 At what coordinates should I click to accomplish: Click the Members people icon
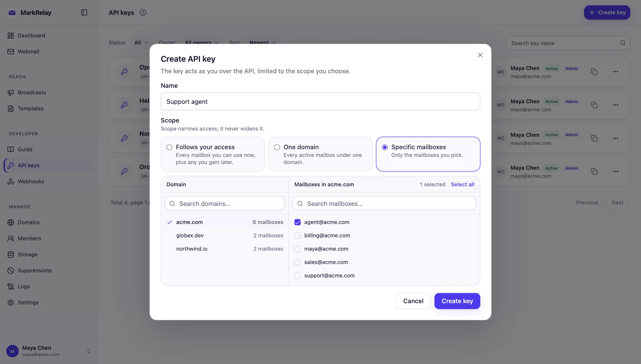11,239
